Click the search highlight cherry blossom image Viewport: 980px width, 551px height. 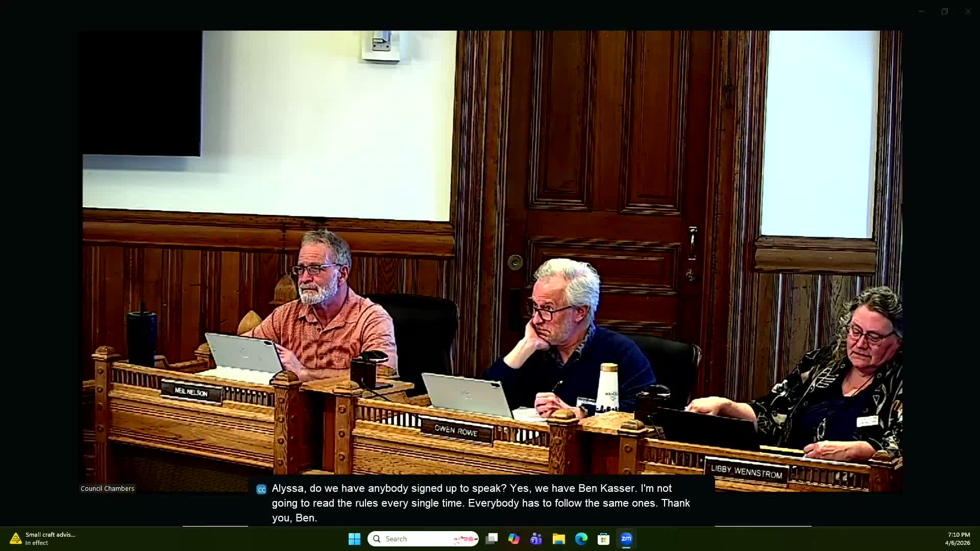tap(464, 539)
